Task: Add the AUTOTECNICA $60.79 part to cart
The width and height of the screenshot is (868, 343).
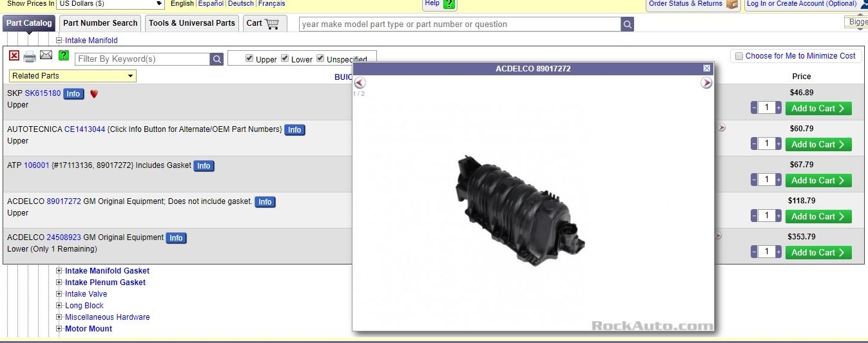Action: 818,145
